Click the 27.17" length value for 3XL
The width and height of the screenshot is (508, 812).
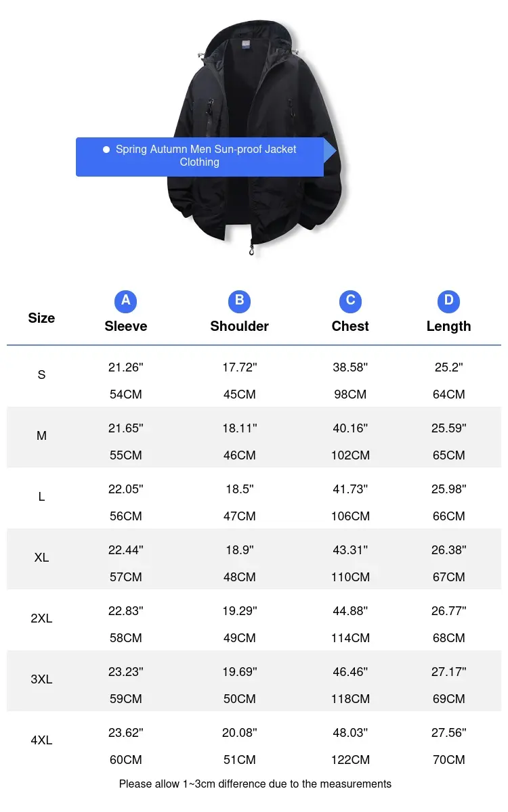(449, 672)
